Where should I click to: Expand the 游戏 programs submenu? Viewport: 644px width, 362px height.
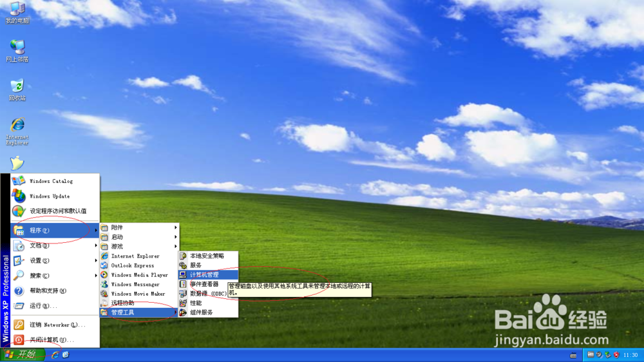pyautogui.click(x=139, y=246)
